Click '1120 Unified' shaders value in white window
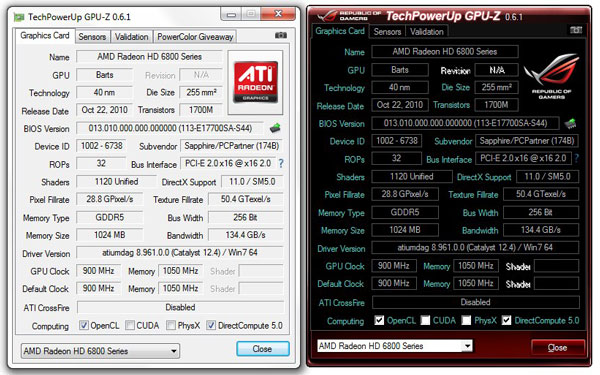This screenshot has width=600, height=375. 116,181
